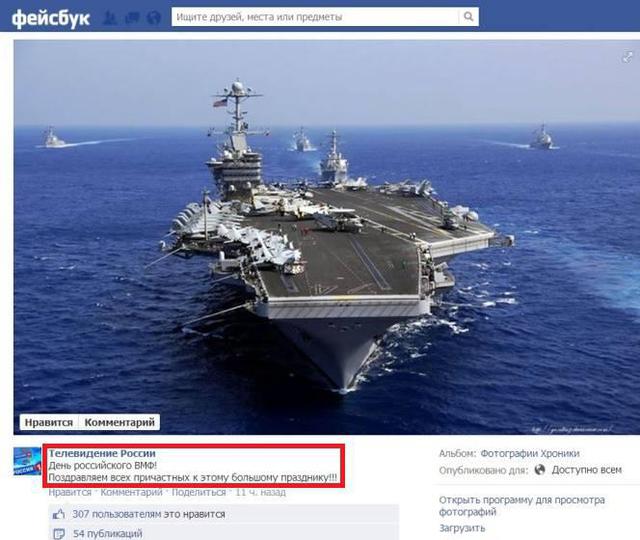Image resolution: width=640 pixels, height=540 pixels.
Task: Click the shares icon beside 54 публикаций
Action: click(59, 533)
